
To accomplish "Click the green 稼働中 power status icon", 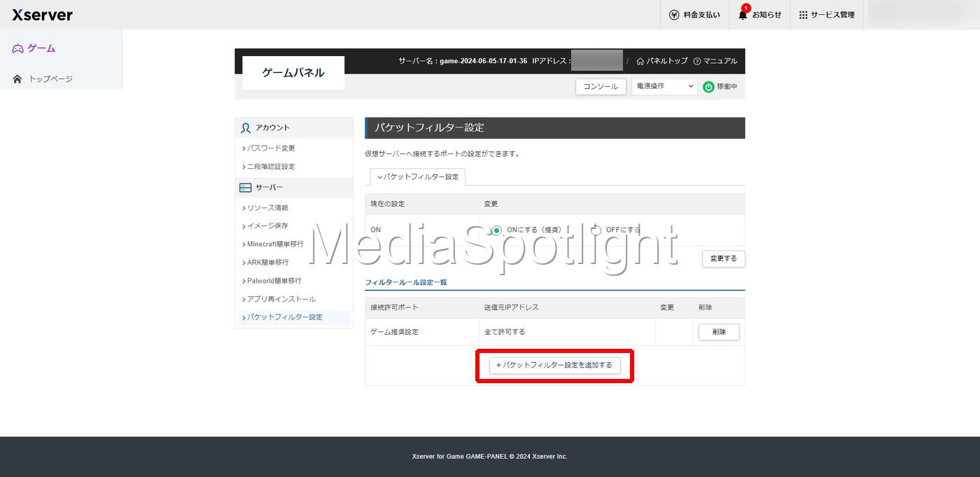I will [706, 86].
